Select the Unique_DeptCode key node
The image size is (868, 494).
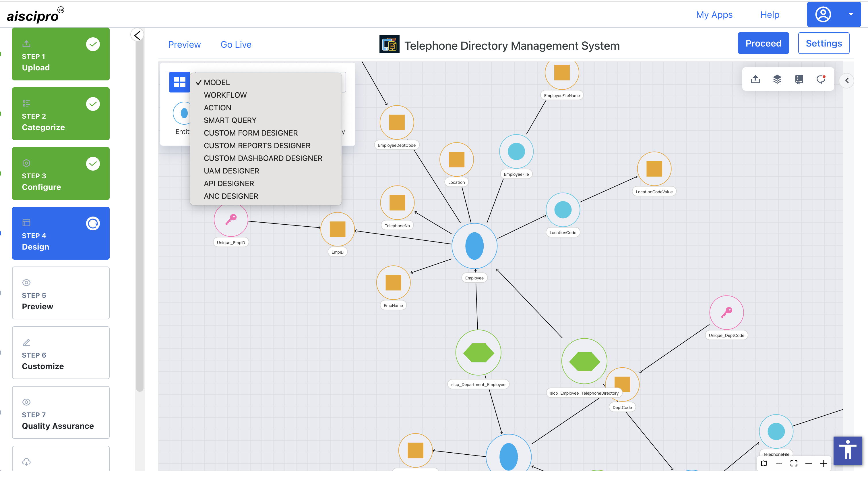[x=726, y=312]
